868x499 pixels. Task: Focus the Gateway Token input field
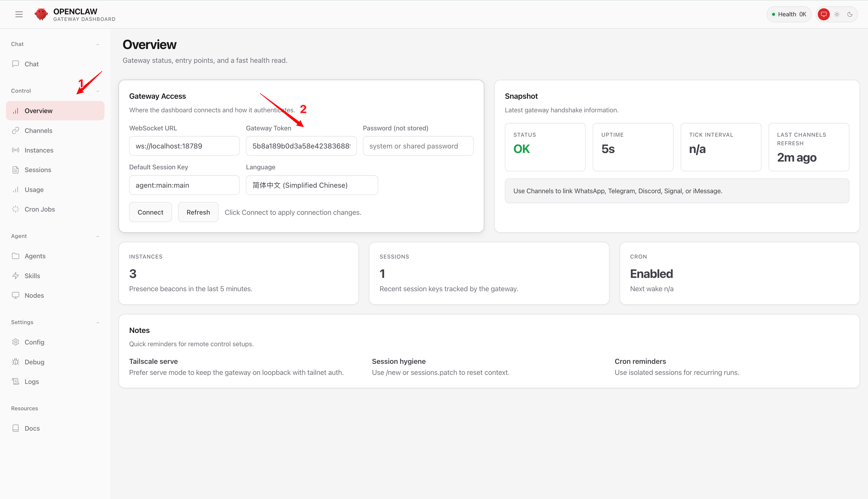(x=301, y=146)
